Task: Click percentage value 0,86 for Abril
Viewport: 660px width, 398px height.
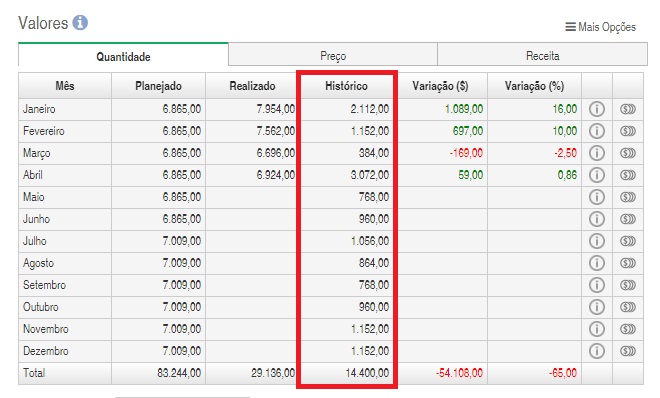Action: point(567,175)
